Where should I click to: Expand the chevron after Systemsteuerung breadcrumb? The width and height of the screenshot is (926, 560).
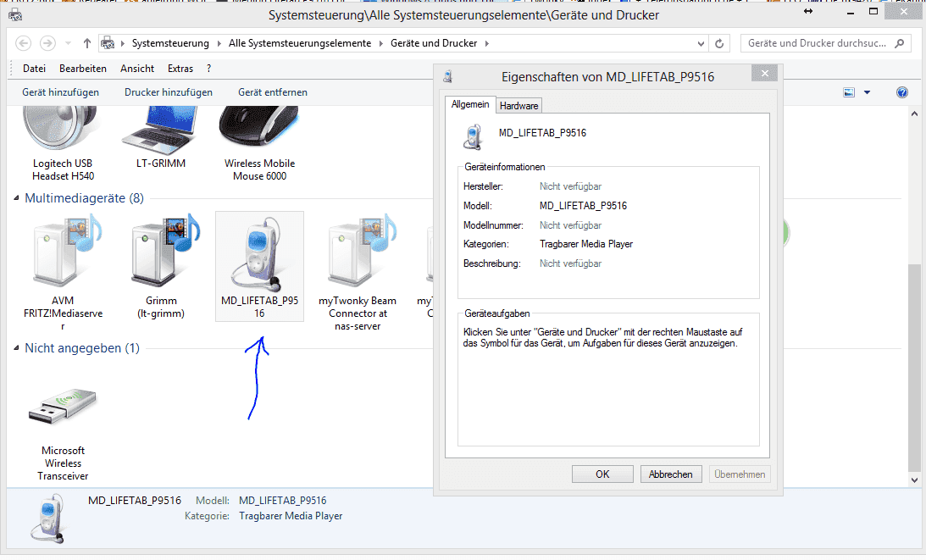coord(219,43)
